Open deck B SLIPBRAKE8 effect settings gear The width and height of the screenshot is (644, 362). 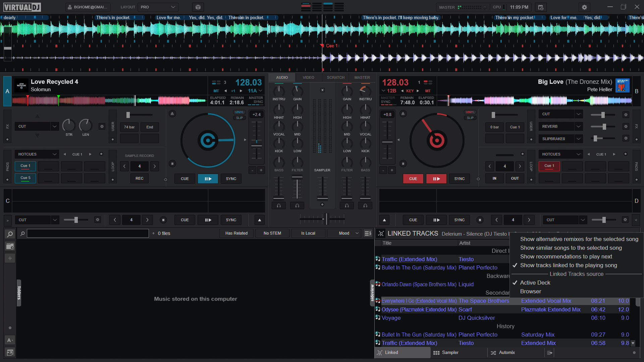(626, 138)
